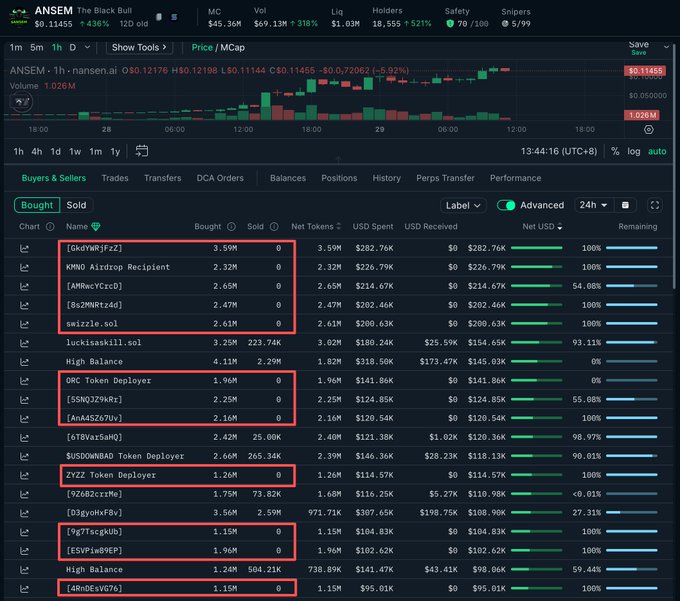Open the Perps Transfer tab

pyautogui.click(x=445, y=178)
